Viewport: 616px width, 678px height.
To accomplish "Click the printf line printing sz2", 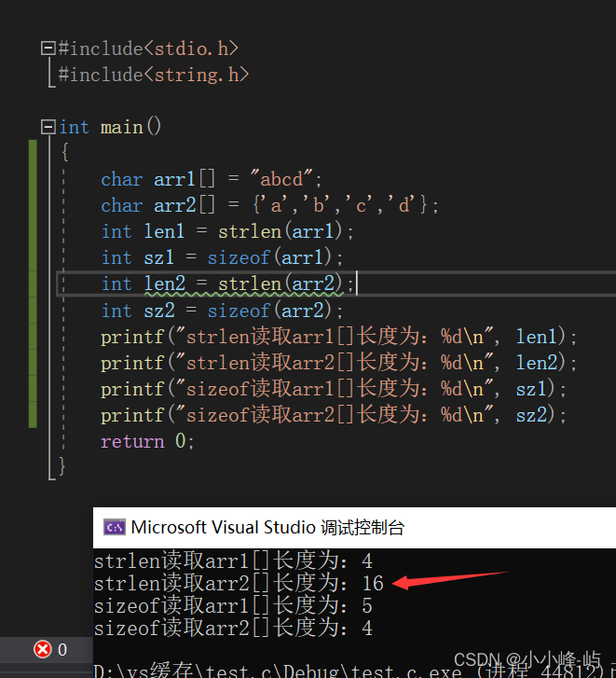I will [x=334, y=415].
